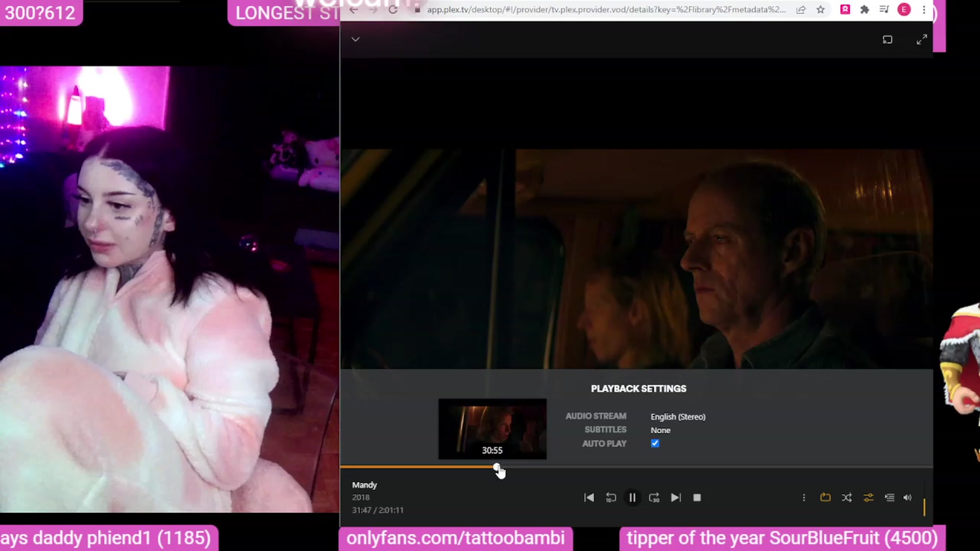
Task: Jump to previous item in Plex player
Action: pos(589,497)
